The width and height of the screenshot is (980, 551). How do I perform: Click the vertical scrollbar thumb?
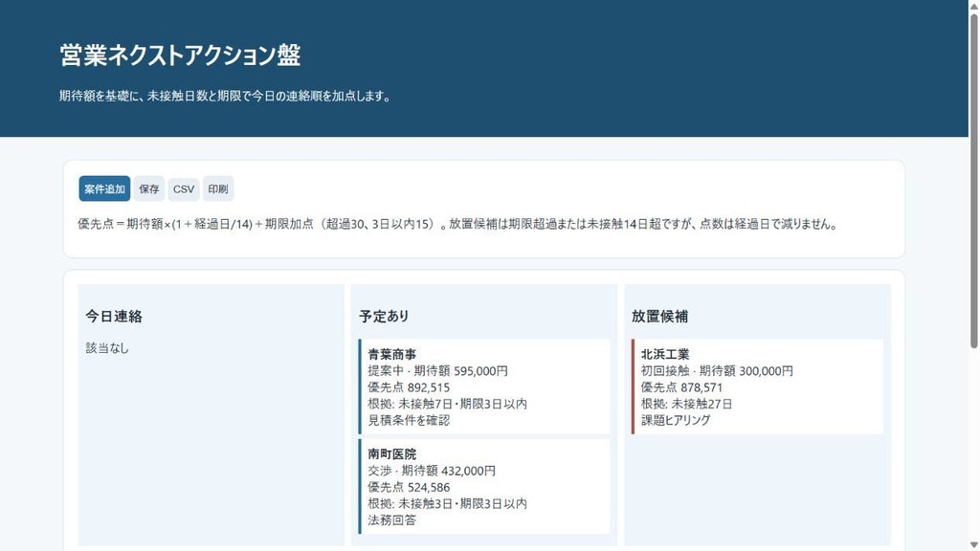(x=973, y=181)
